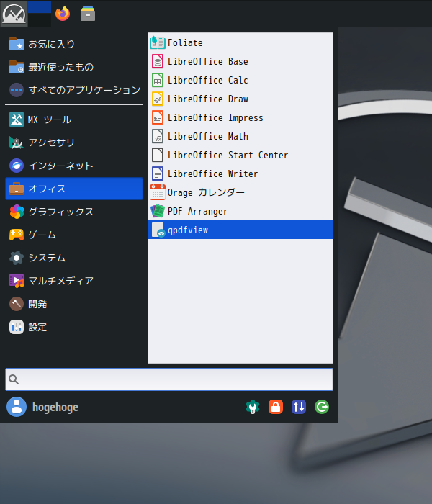Click the green log out icon
This screenshot has height=504, width=432.
point(322,407)
